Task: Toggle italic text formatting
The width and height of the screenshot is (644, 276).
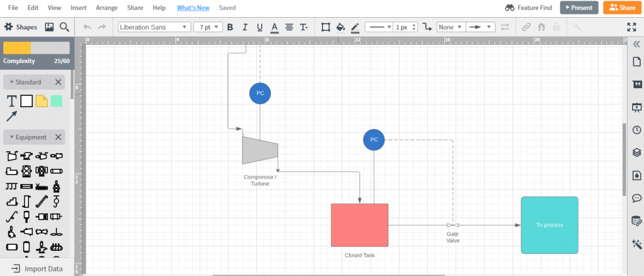Action: pos(244,27)
